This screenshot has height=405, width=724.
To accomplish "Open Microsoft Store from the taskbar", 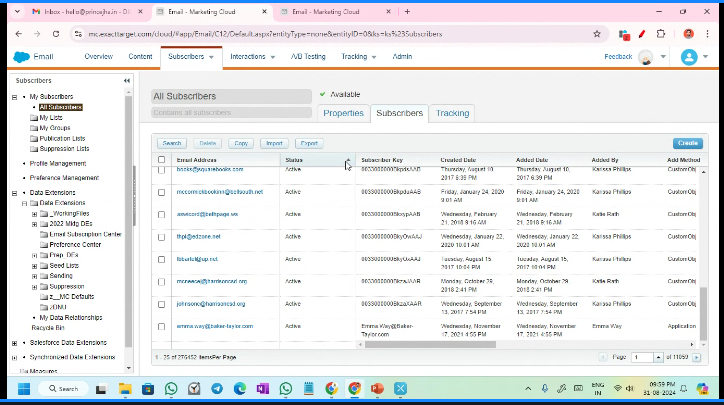I will pyautogui.click(x=148, y=389).
